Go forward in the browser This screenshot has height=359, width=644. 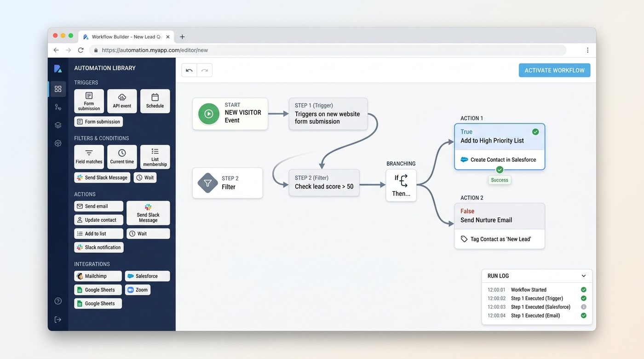[69, 50]
